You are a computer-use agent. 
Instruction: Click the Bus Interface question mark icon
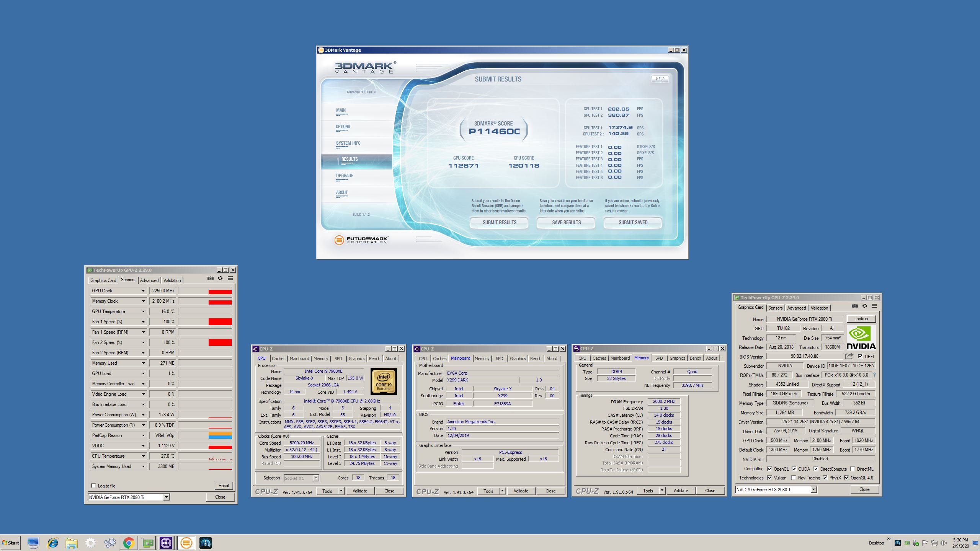874,375
